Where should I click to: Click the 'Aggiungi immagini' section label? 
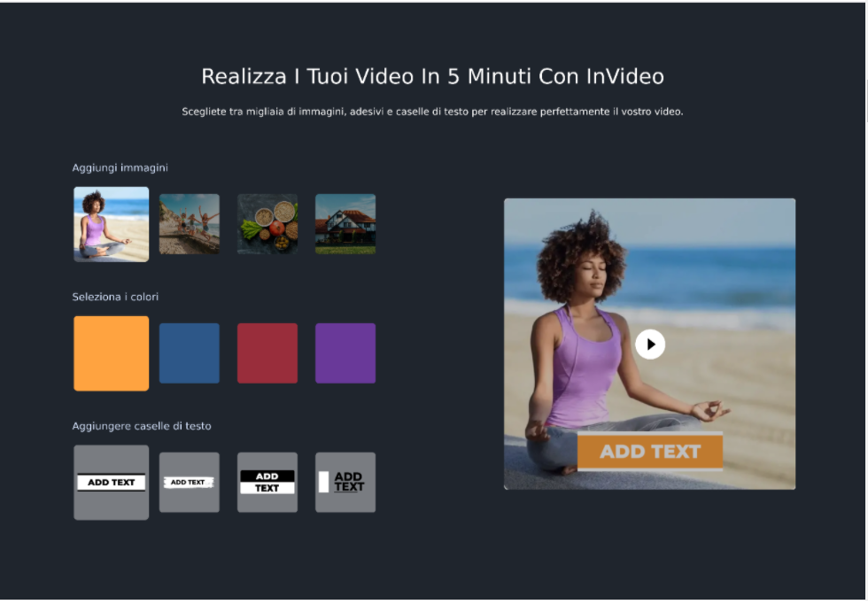point(120,167)
